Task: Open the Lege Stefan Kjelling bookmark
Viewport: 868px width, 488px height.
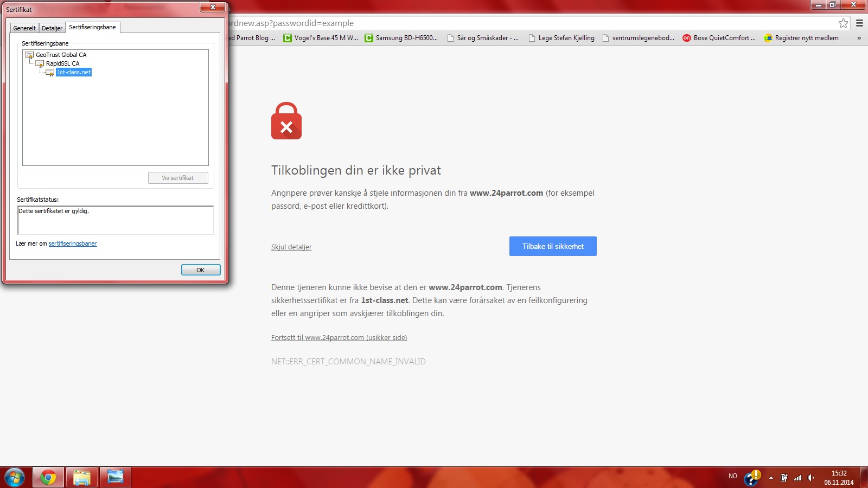Action: 561,38
